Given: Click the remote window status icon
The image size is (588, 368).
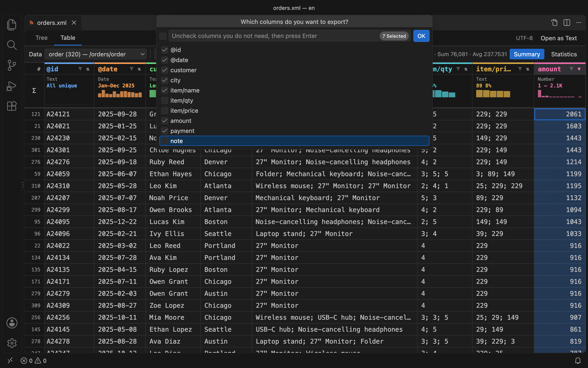Looking at the screenshot, I should click(10, 360).
